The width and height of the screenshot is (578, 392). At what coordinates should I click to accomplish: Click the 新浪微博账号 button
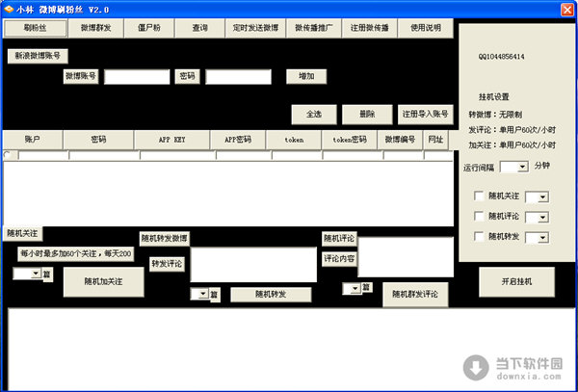(x=38, y=56)
